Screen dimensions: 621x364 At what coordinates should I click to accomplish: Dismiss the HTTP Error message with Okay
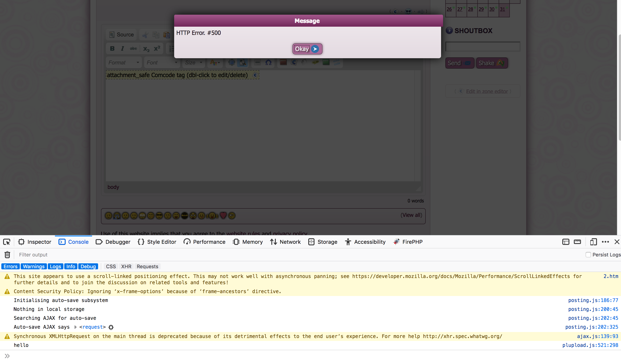[x=307, y=49]
